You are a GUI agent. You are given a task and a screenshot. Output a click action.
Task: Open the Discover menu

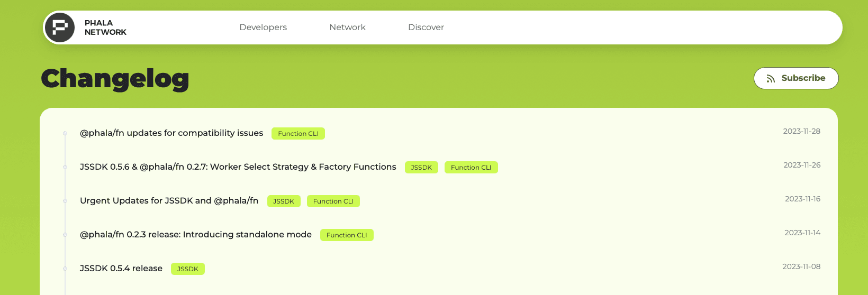click(x=426, y=27)
